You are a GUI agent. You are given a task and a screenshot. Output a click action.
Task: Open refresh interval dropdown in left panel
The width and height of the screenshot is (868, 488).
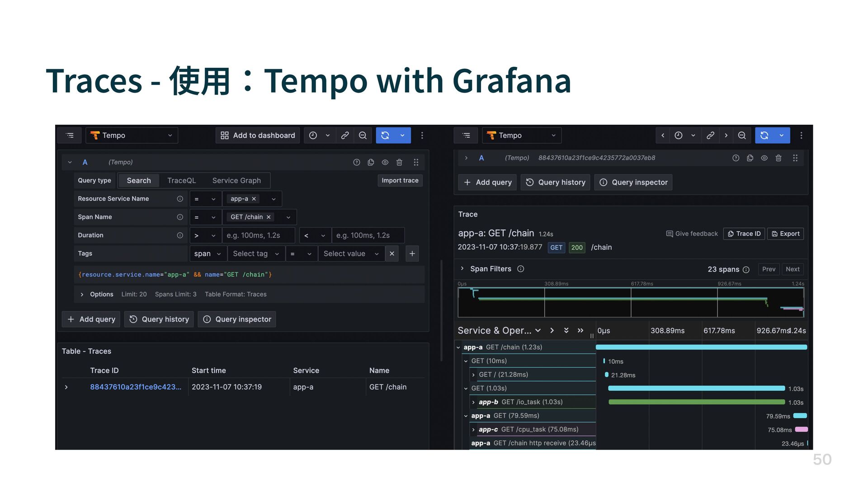coord(402,136)
